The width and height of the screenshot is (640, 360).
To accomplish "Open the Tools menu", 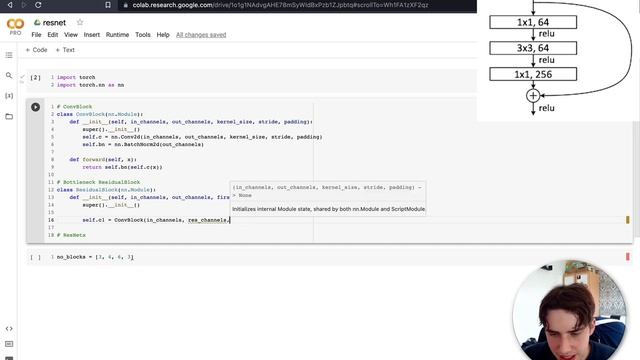I will tap(143, 35).
